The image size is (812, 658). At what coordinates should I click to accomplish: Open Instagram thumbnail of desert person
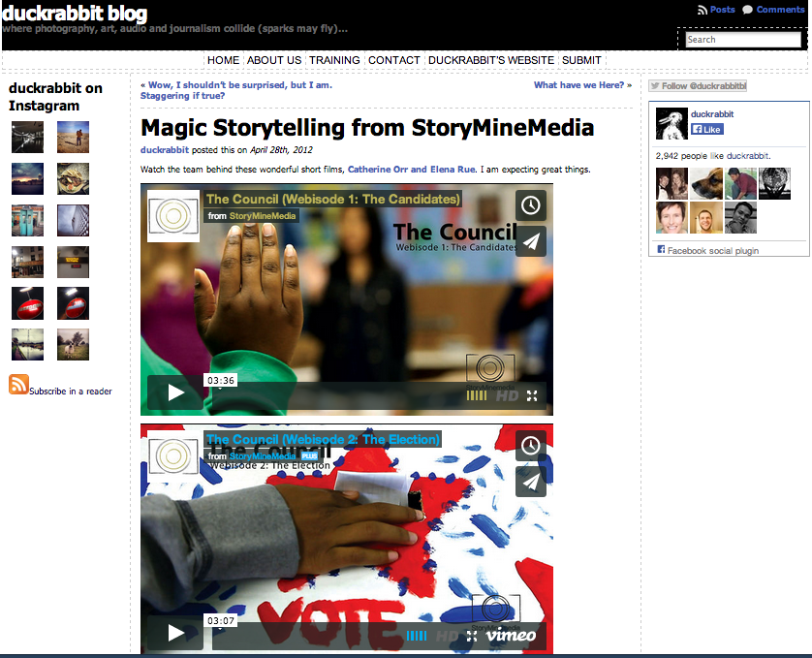[73, 138]
